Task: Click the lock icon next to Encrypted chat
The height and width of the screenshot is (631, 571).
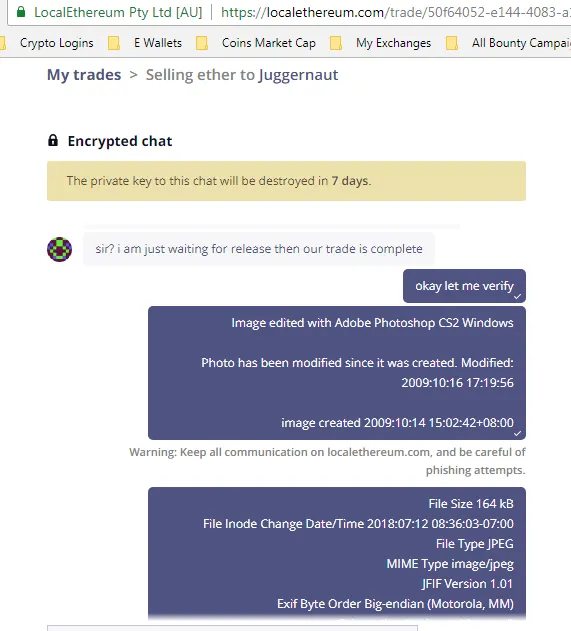Action: tap(53, 140)
